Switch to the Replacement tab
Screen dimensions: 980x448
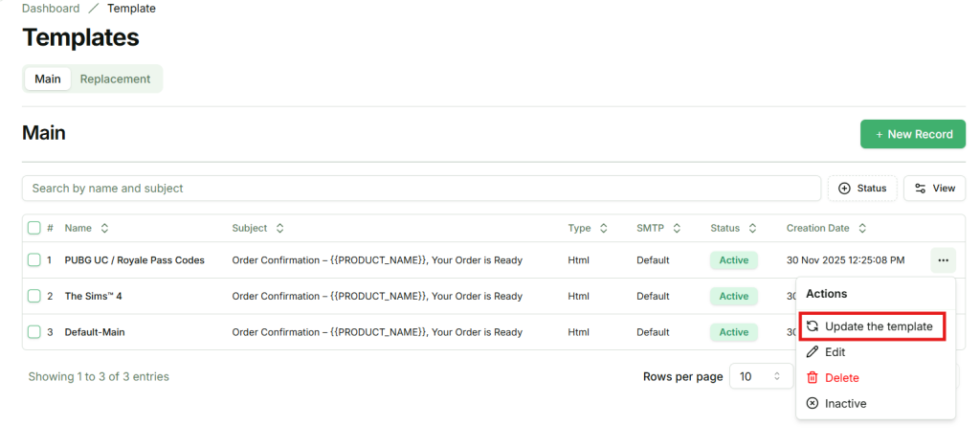[x=115, y=78]
